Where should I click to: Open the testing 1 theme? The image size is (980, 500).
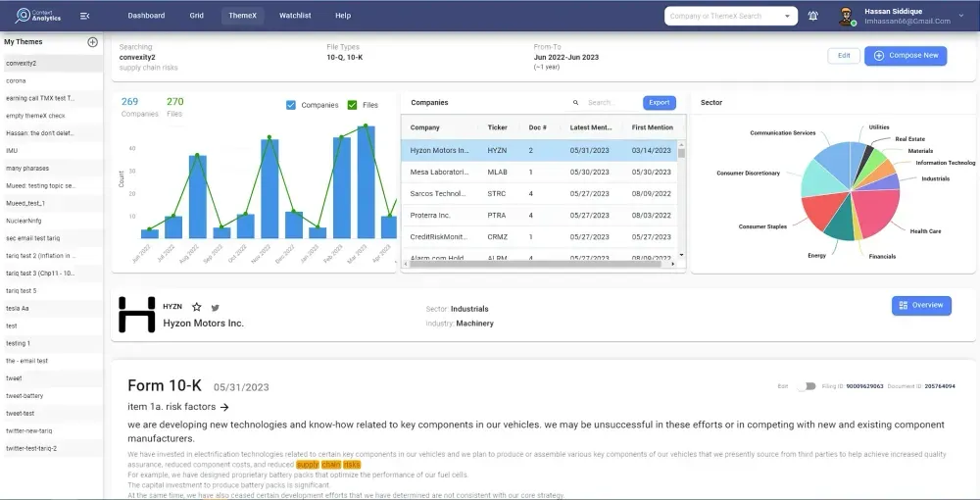tap(53, 343)
